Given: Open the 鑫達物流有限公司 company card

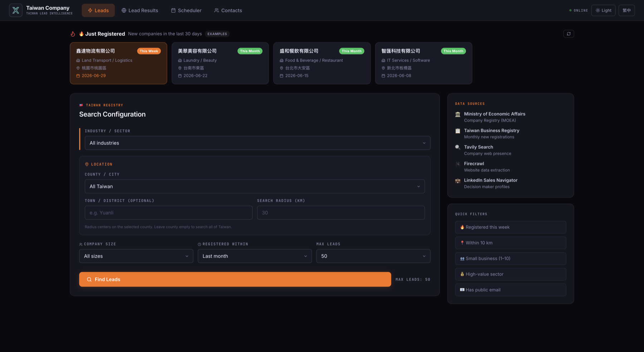Looking at the screenshot, I should [x=118, y=63].
